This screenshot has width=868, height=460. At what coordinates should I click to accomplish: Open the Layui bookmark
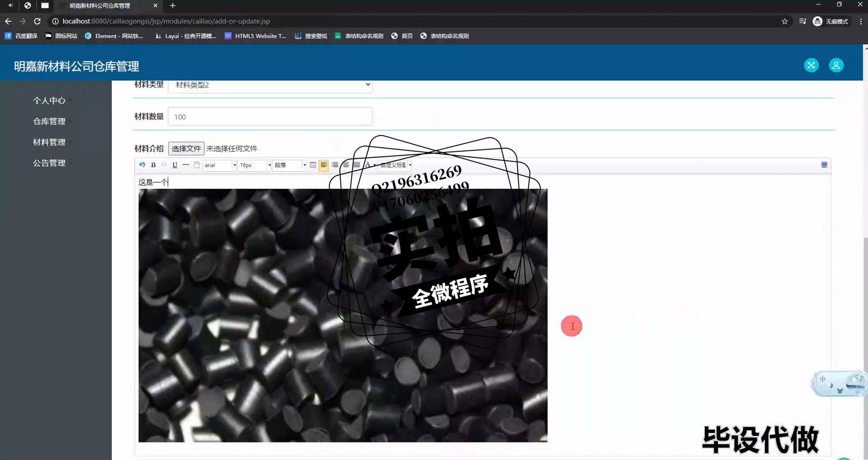coord(185,36)
